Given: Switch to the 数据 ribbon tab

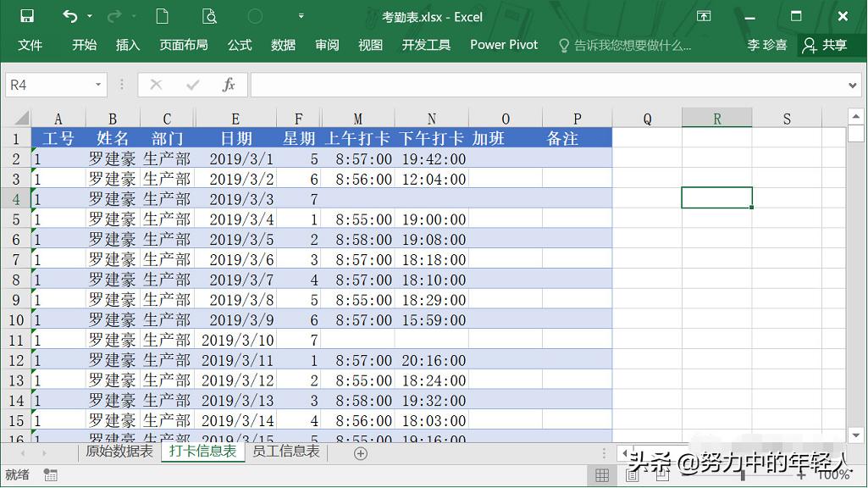Looking at the screenshot, I should [x=283, y=45].
